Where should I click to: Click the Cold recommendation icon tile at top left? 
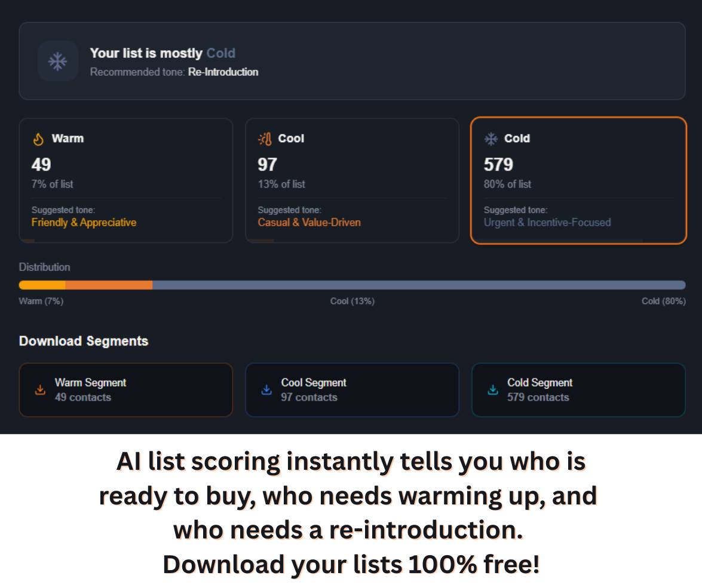coord(58,61)
